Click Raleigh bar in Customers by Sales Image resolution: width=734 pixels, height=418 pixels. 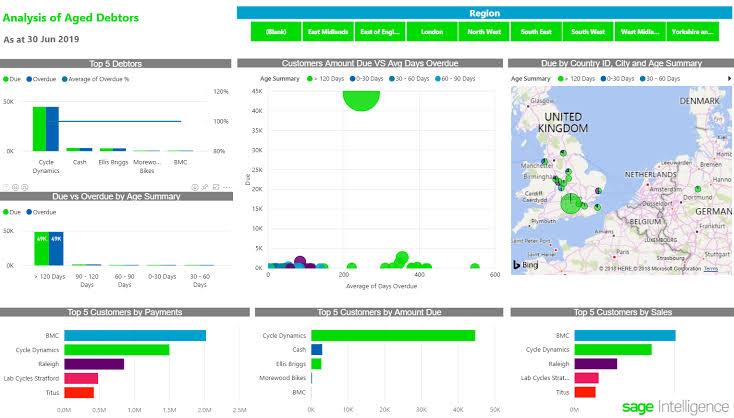pyautogui.click(x=595, y=364)
